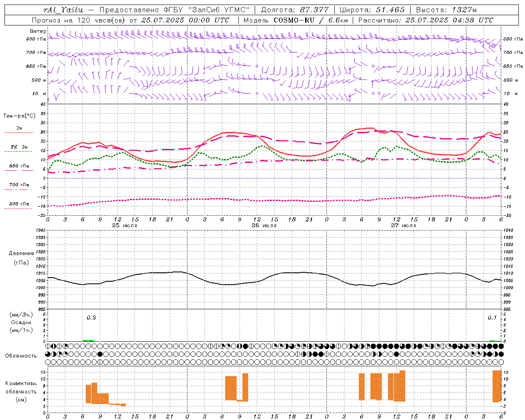Click the (мм/3ч.) precipitation unit label
Image resolution: width=525 pixels, height=420 pixels.
point(21,315)
